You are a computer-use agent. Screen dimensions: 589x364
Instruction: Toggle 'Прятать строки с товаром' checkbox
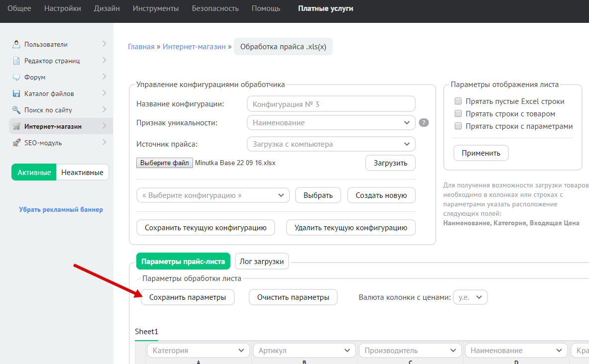458,114
